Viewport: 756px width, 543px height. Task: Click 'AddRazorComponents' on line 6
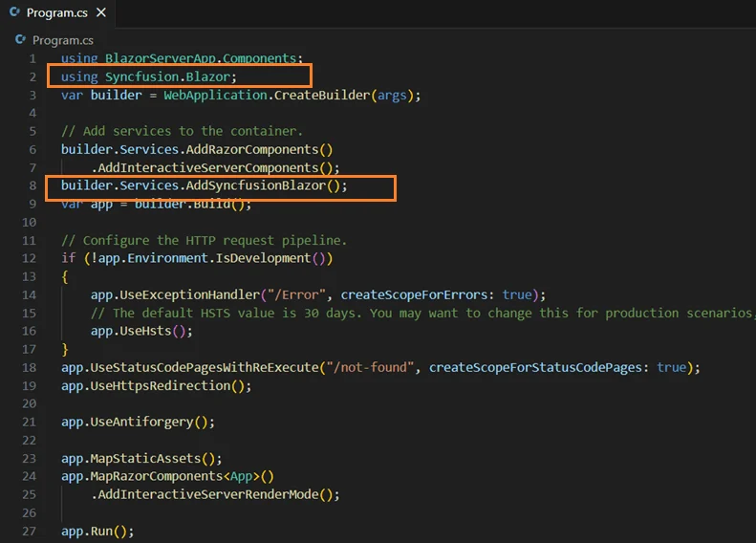(x=252, y=149)
